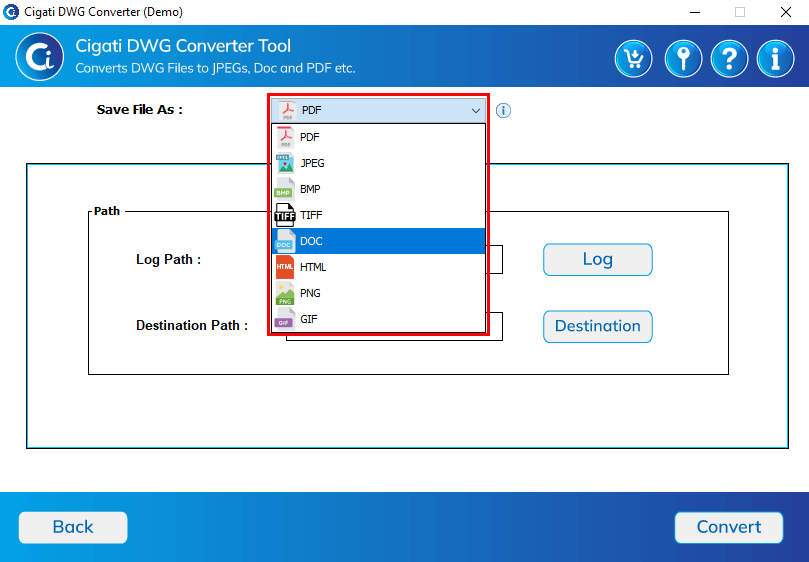This screenshot has width=809, height=562.
Task: Click the DOC file icon in list
Action: 285,241
